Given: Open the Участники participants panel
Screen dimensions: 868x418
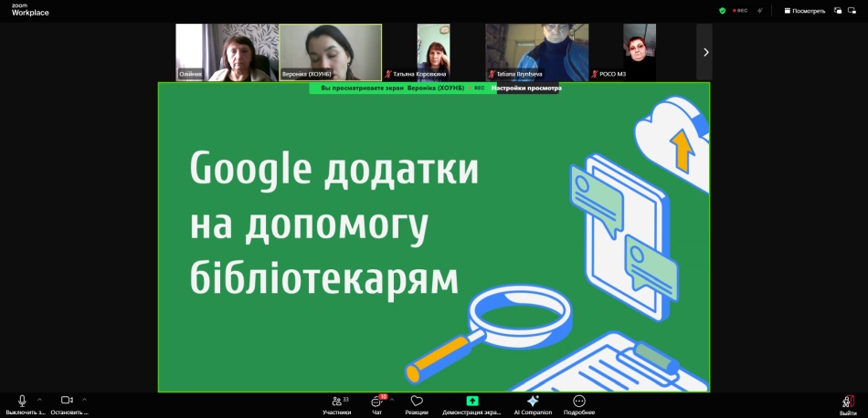Looking at the screenshot, I should (x=336, y=403).
